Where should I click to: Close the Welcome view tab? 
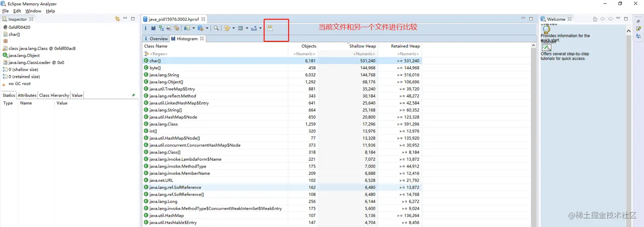click(569, 19)
